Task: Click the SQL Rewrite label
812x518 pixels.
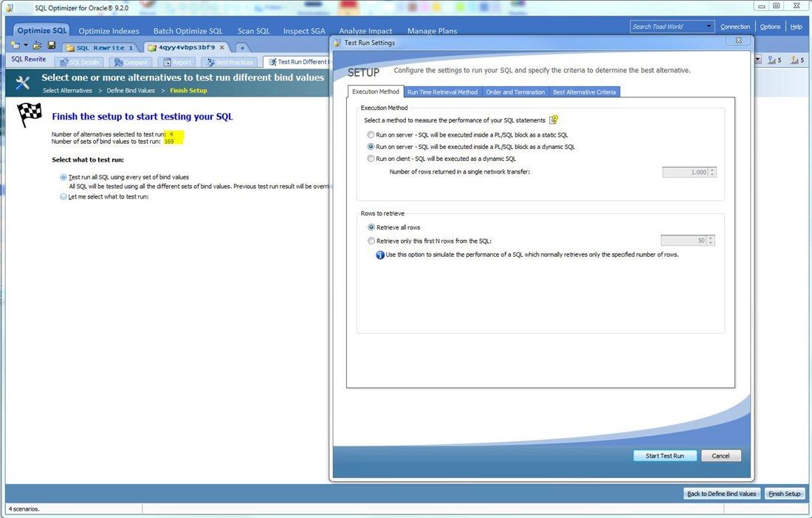Action: tap(29, 59)
